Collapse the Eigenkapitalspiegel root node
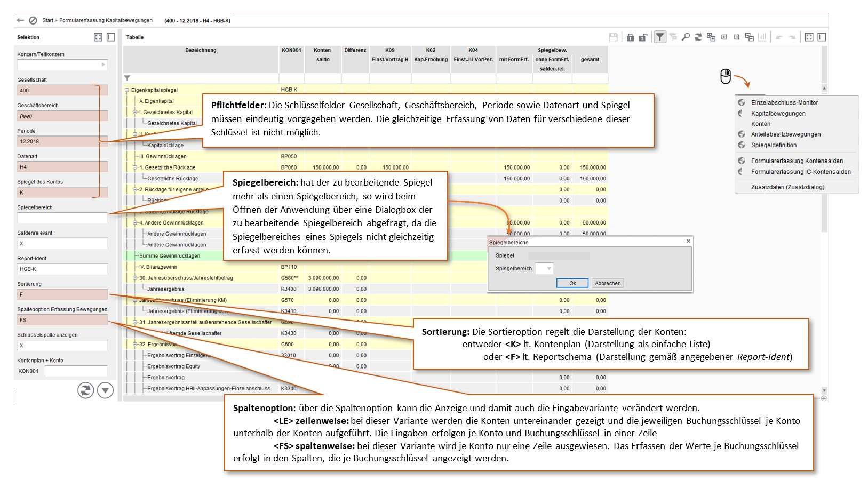868x488 pixels. (128, 90)
